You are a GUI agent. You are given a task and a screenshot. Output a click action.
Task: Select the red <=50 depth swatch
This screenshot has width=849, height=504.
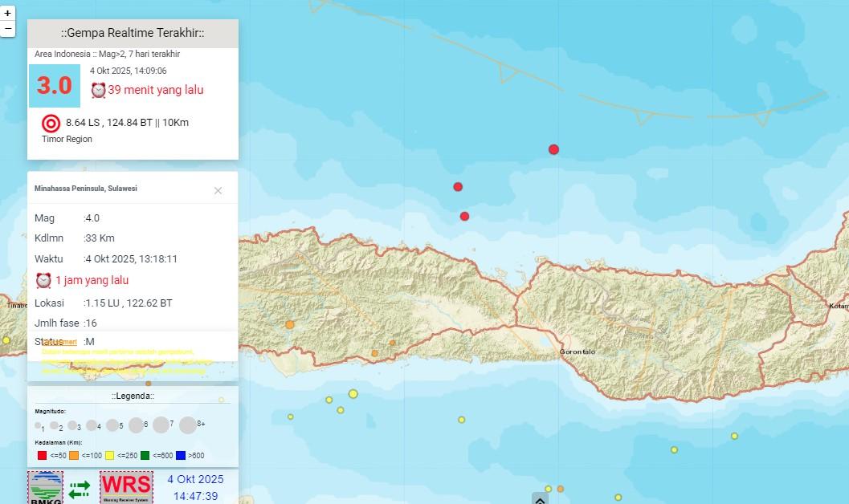(x=42, y=455)
